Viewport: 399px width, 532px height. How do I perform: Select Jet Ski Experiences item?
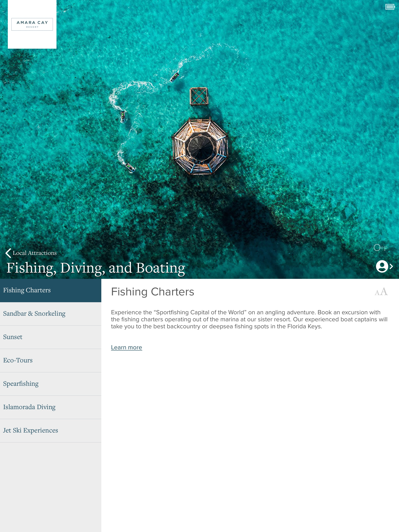(x=50, y=430)
